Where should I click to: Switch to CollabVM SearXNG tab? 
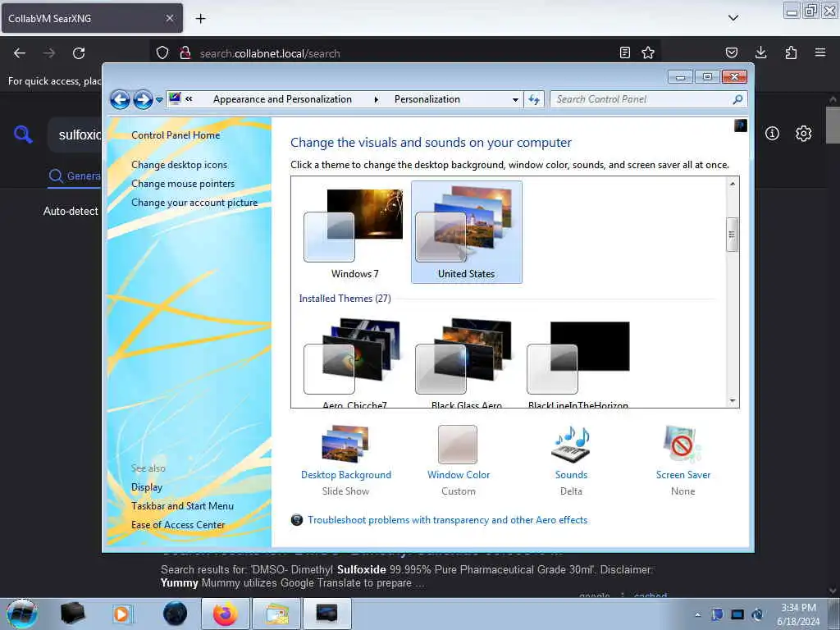[x=92, y=18]
